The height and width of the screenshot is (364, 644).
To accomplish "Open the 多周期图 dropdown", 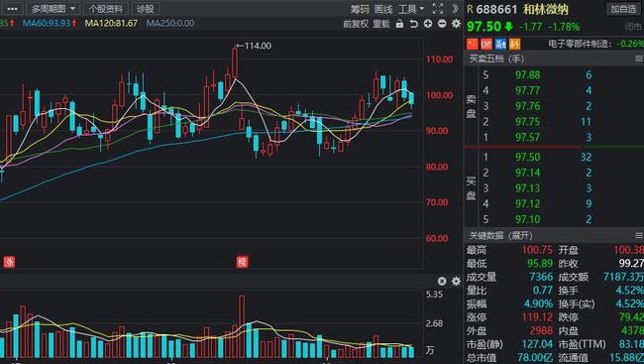I will pyautogui.click(x=54, y=9).
